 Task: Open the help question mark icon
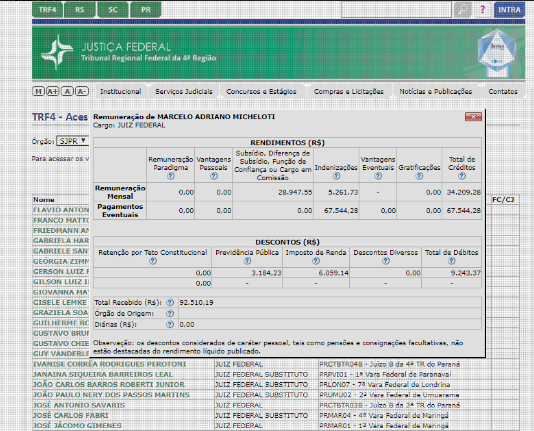click(x=483, y=10)
